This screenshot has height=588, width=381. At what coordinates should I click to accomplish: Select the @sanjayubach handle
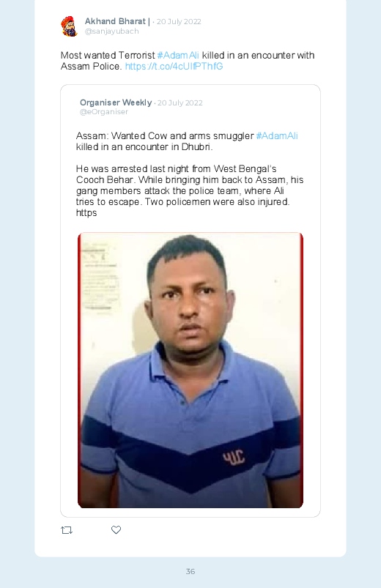(x=111, y=31)
